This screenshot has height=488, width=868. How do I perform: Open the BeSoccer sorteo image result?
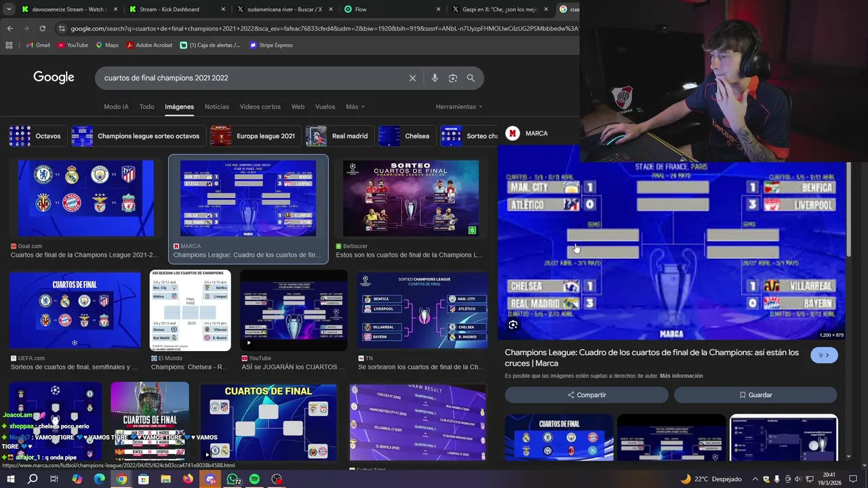[x=411, y=199]
